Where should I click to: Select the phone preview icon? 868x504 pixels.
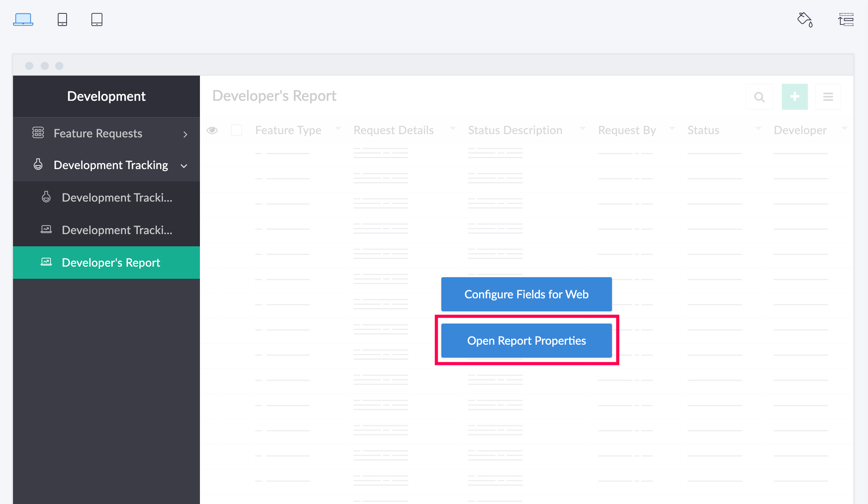coord(62,19)
